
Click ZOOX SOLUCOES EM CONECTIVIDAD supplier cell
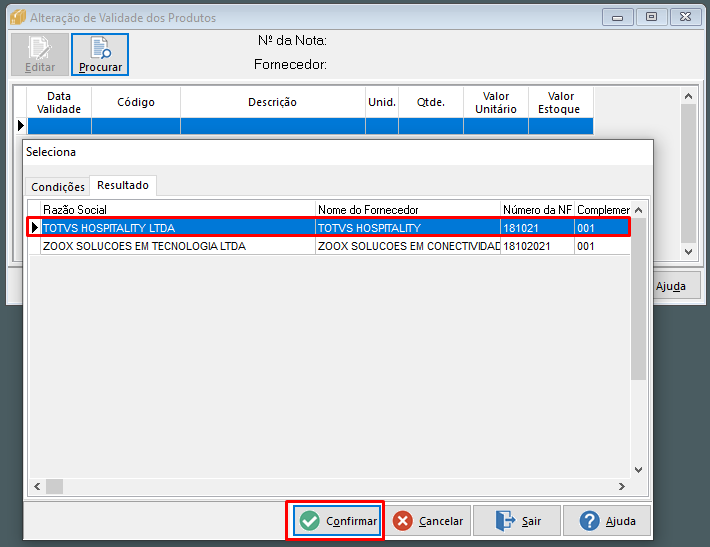coord(408,246)
